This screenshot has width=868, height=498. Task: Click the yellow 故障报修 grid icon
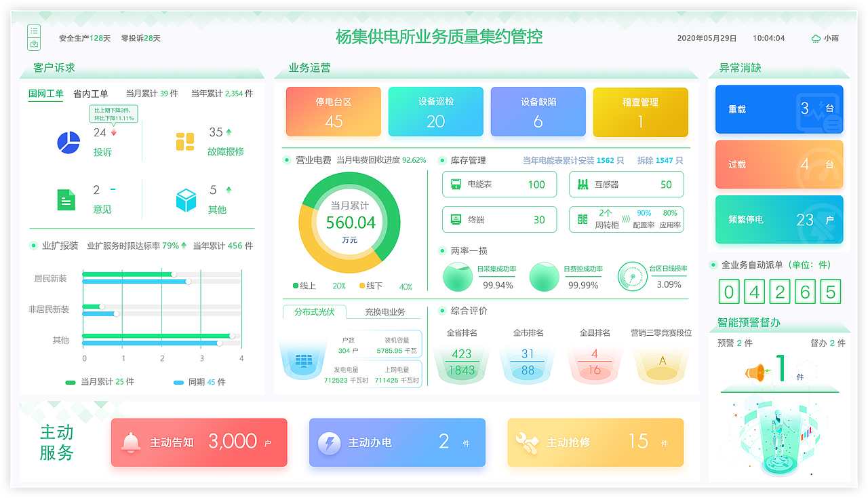[x=185, y=142]
